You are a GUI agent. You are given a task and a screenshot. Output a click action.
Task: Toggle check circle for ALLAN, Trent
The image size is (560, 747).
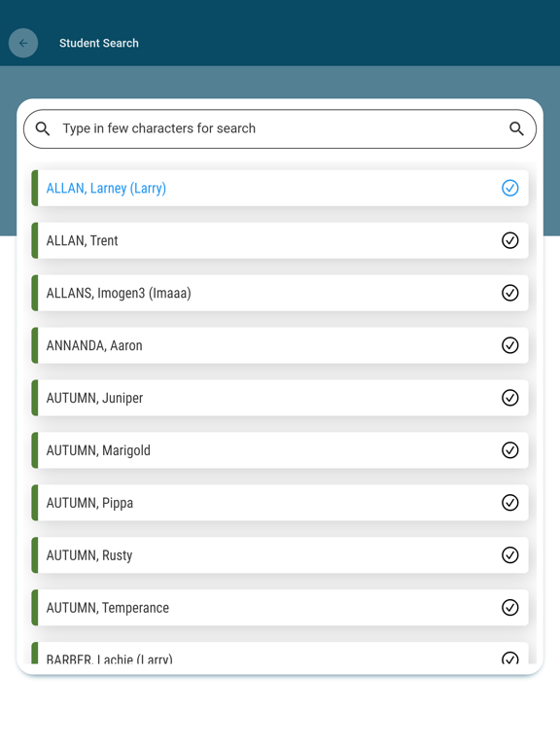pos(510,240)
